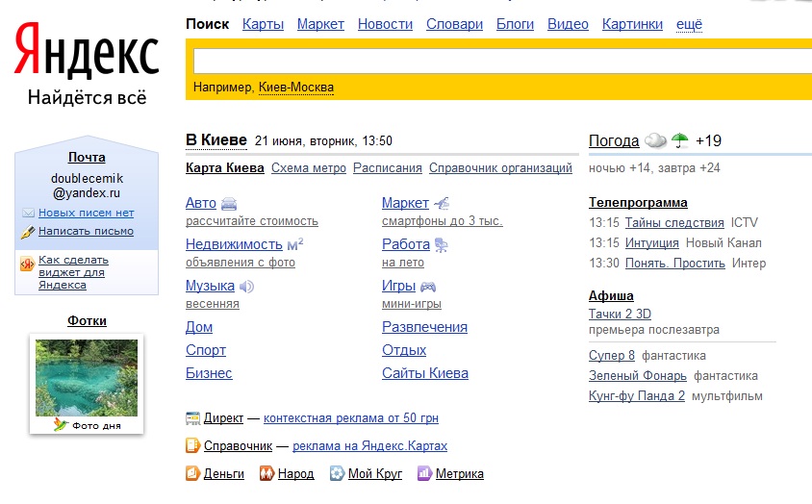The image size is (812, 504).
Task: Click the green umbrella weather icon
Action: [x=680, y=141]
